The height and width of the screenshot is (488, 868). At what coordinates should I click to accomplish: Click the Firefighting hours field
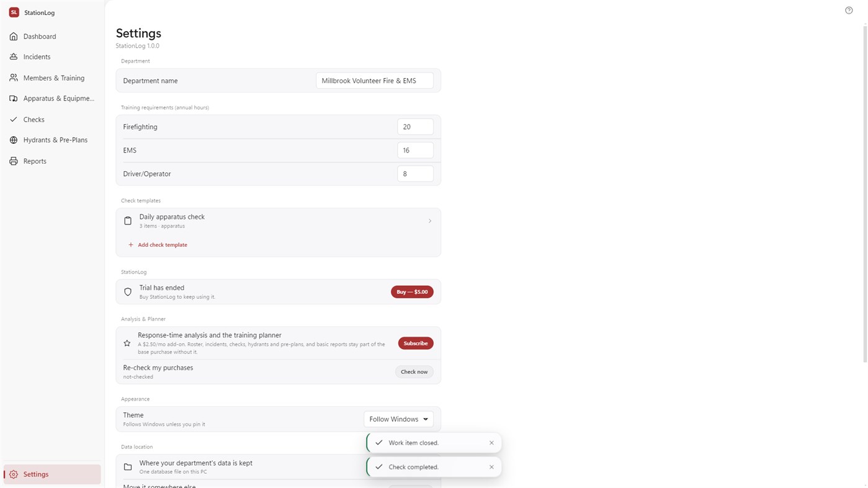pos(415,126)
